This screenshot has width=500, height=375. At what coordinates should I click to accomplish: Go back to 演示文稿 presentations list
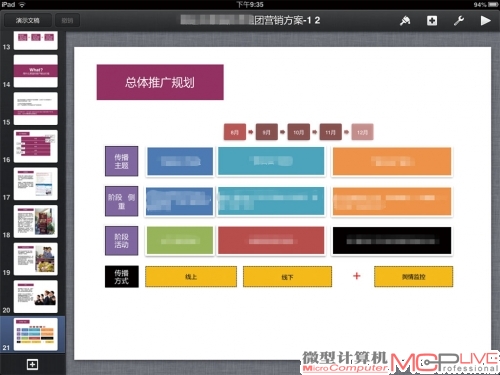[x=28, y=20]
